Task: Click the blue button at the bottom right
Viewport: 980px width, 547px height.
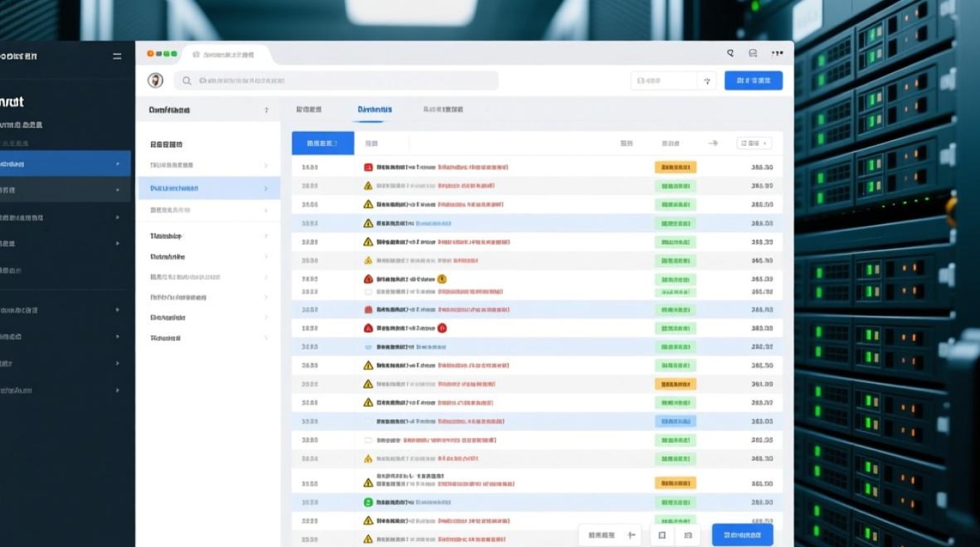Action: 742,535
